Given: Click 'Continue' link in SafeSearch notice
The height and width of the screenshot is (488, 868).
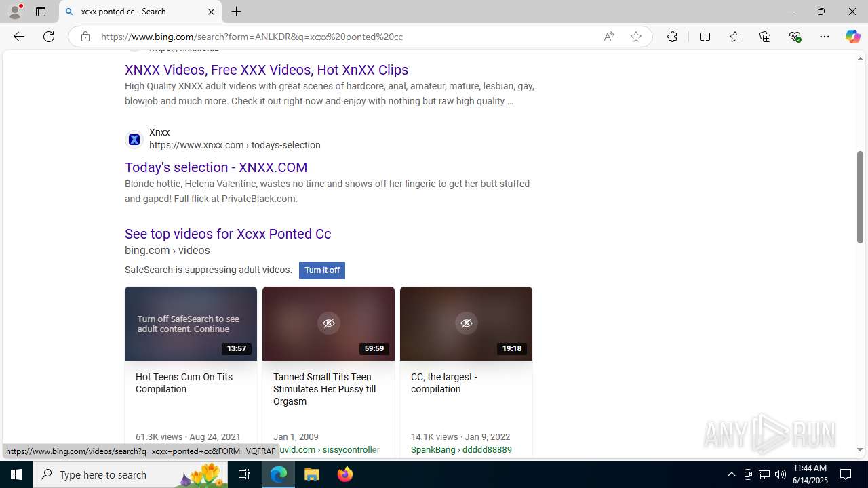Looking at the screenshot, I should click(212, 329).
